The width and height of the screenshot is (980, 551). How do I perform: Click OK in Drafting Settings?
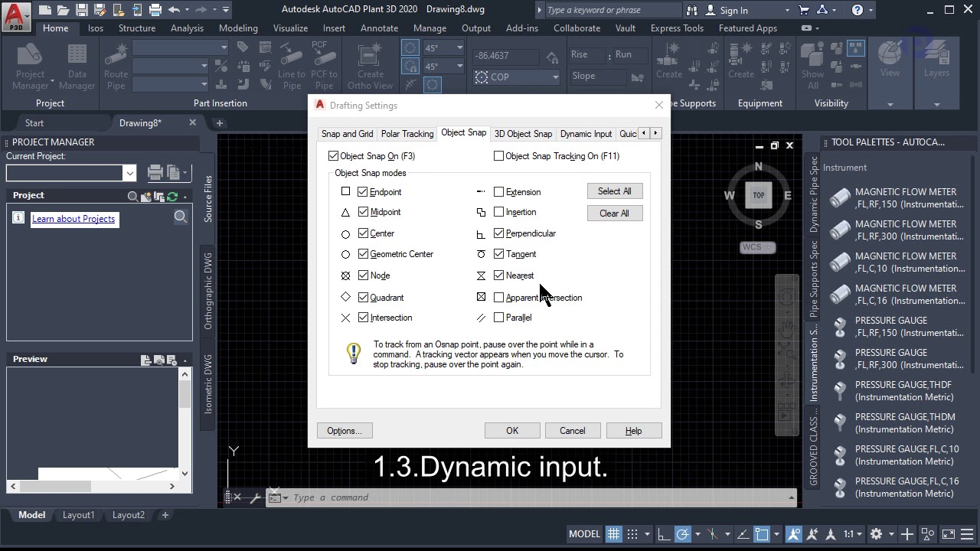(x=512, y=431)
